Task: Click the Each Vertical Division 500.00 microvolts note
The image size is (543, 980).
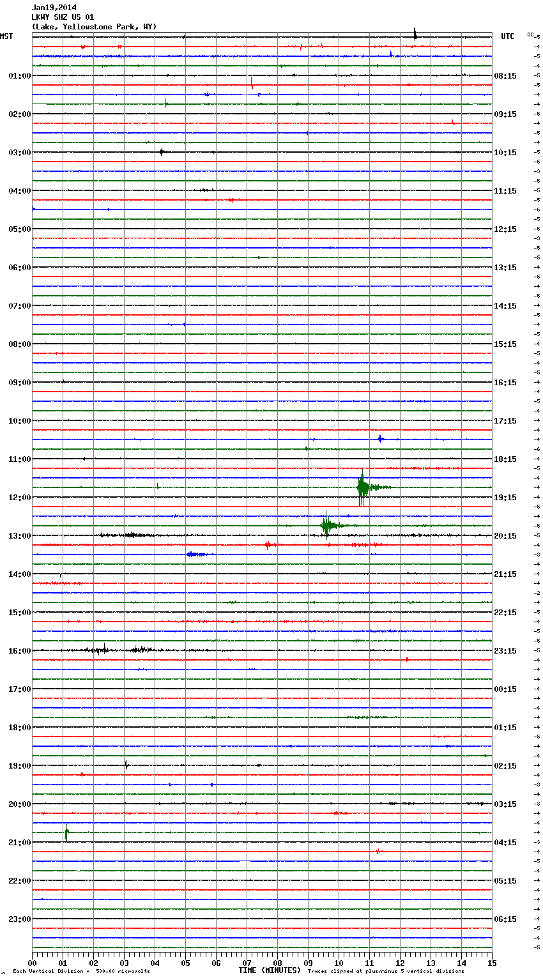Action: tap(82, 972)
